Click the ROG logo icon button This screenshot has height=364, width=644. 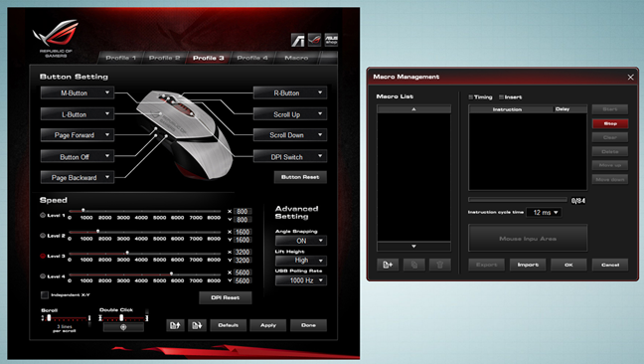[x=315, y=40]
